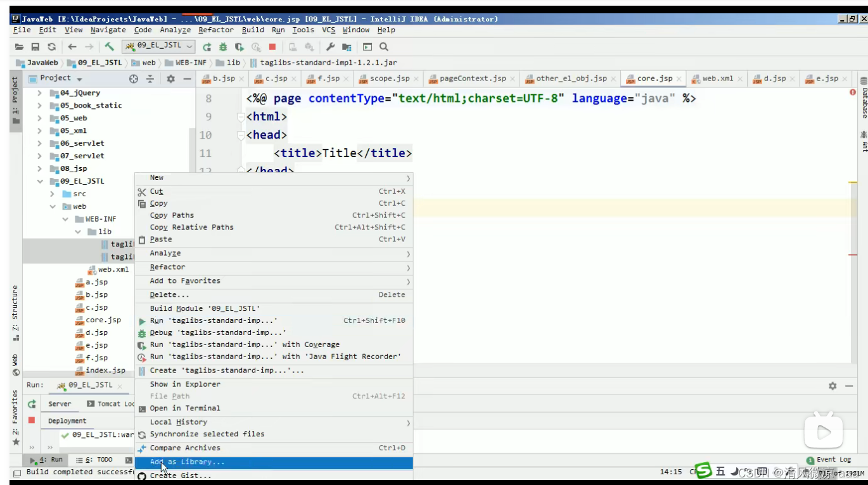Select core.jsp in the project tree

[x=98, y=320]
